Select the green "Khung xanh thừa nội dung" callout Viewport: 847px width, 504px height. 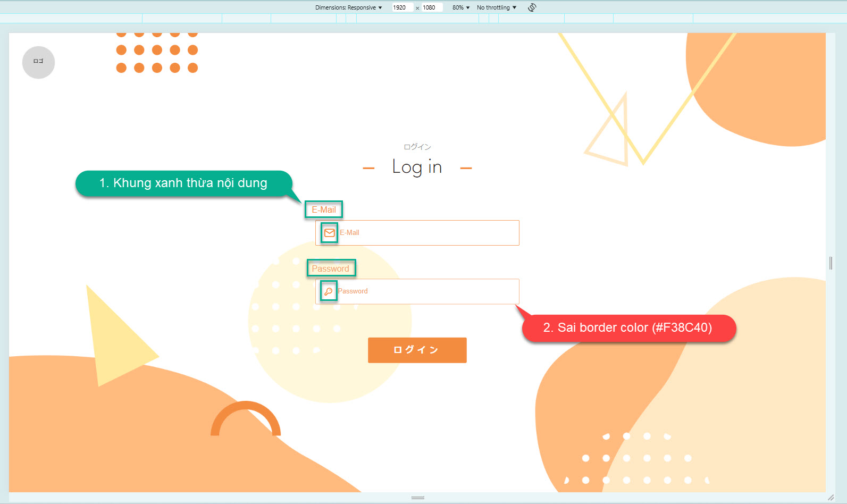click(x=183, y=183)
